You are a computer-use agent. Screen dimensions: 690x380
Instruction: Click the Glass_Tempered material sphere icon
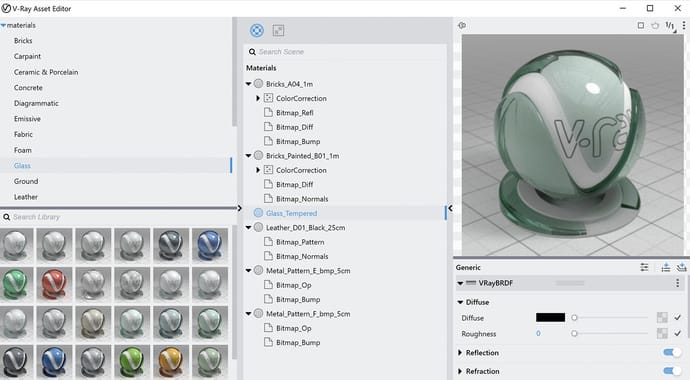[x=258, y=213]
